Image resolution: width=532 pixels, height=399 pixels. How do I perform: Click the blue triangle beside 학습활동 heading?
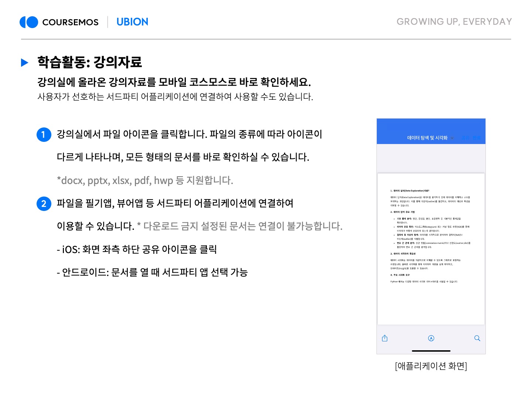[25, 62]
